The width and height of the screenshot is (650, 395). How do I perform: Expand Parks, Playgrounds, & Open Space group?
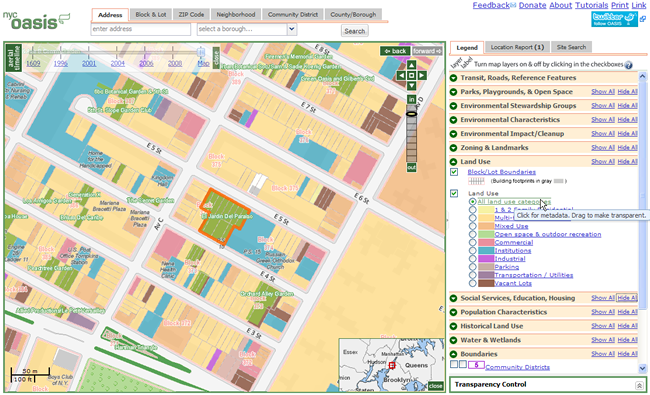tap(454, 92)
